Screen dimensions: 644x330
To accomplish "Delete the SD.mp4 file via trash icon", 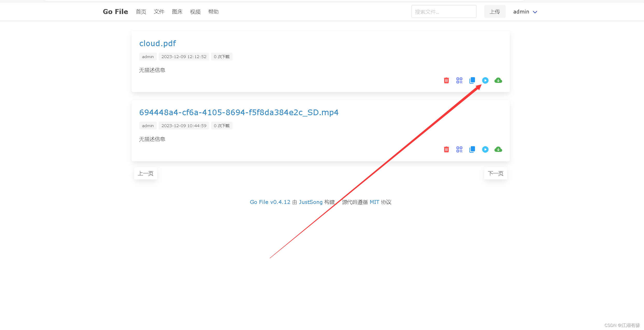I will coord(446,149).
